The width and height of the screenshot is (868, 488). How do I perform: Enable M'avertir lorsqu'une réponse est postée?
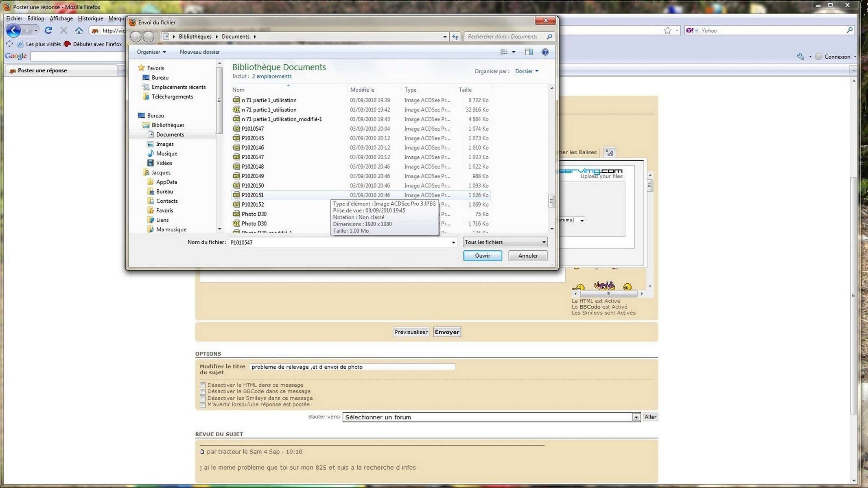click(203, 405)
